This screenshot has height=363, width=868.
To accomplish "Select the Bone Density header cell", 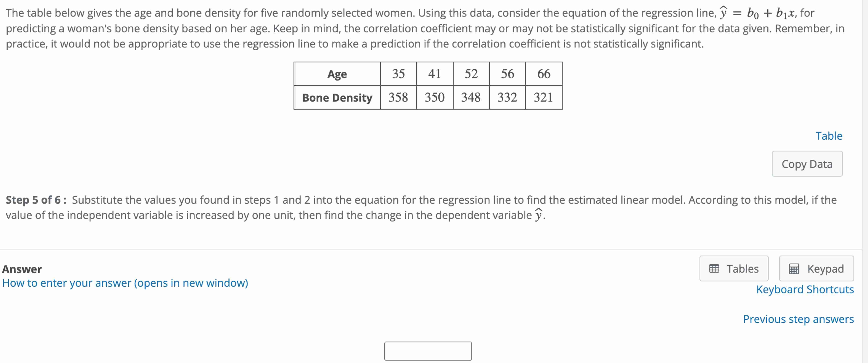I will tap(337, 98).
